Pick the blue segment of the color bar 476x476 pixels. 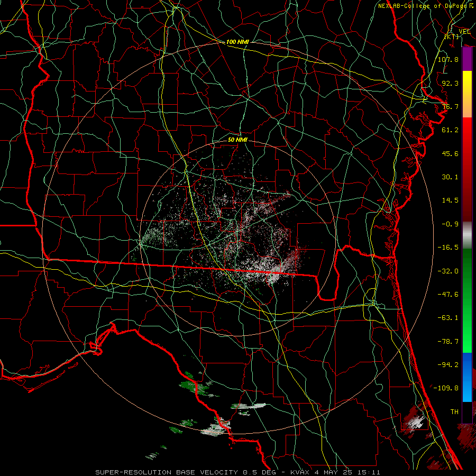[467, 377]
